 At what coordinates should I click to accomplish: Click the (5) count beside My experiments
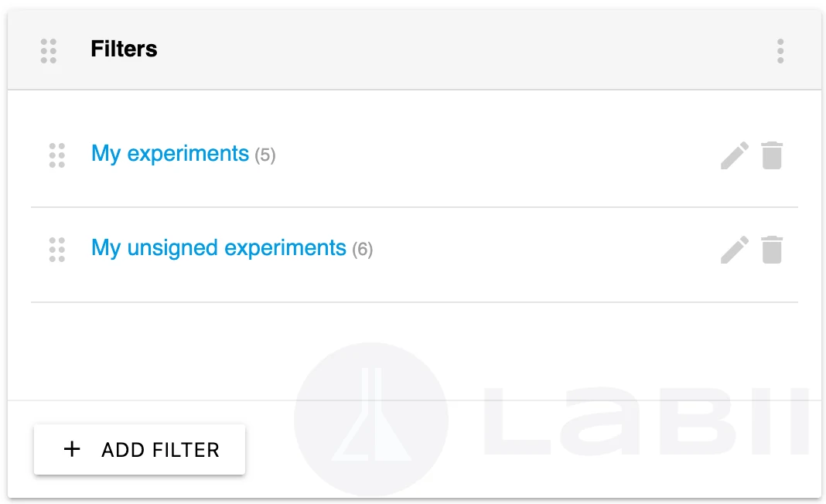(x=265, y=155)
